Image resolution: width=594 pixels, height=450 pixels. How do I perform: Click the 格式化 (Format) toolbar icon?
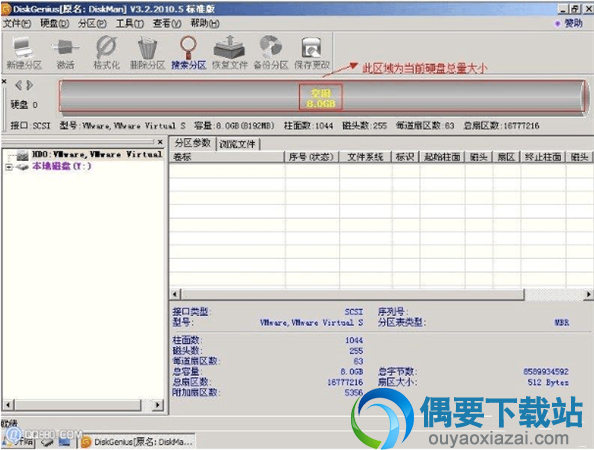106,53
